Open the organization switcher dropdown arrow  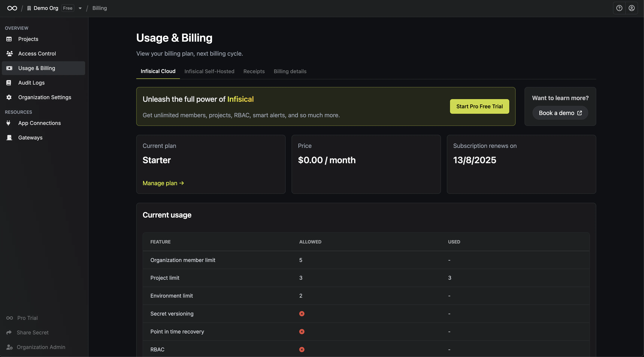coord(80,8)
